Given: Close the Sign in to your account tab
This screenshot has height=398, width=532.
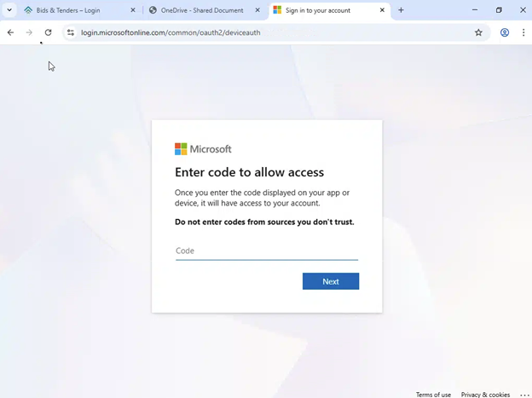Looking at the screenshot, I should pyautogui.click(x=382, y=10).
